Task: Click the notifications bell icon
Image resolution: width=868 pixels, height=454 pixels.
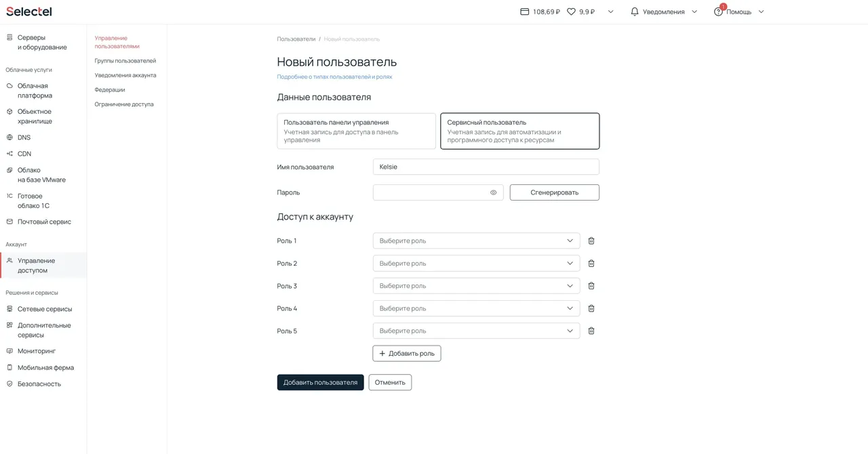Action: tap(635, 12)
